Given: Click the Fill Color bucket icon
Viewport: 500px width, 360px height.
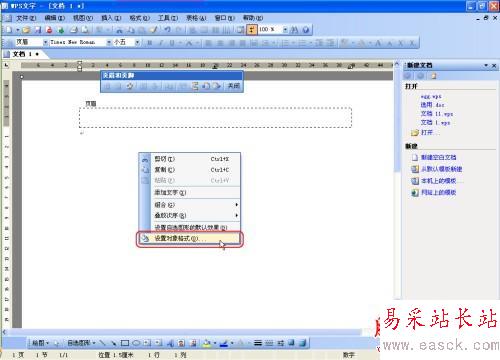Looking at the screenshot, I should click(207, 343).
